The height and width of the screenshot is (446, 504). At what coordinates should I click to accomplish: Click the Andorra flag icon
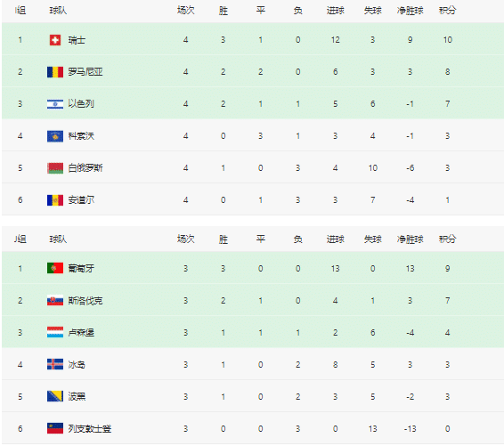(x=55, y=200)
